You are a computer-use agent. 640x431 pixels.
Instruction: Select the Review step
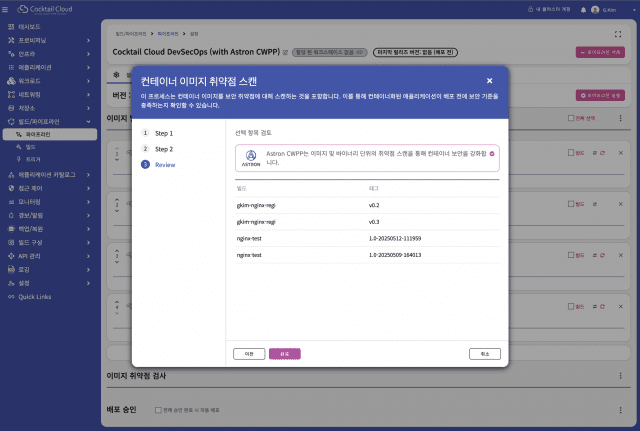click(x=158, y=164)
